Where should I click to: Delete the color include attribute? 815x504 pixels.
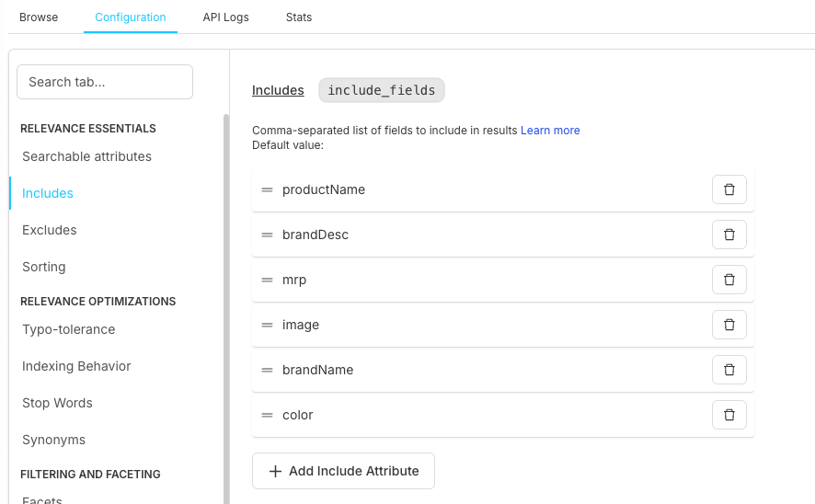tap(729, 415)
